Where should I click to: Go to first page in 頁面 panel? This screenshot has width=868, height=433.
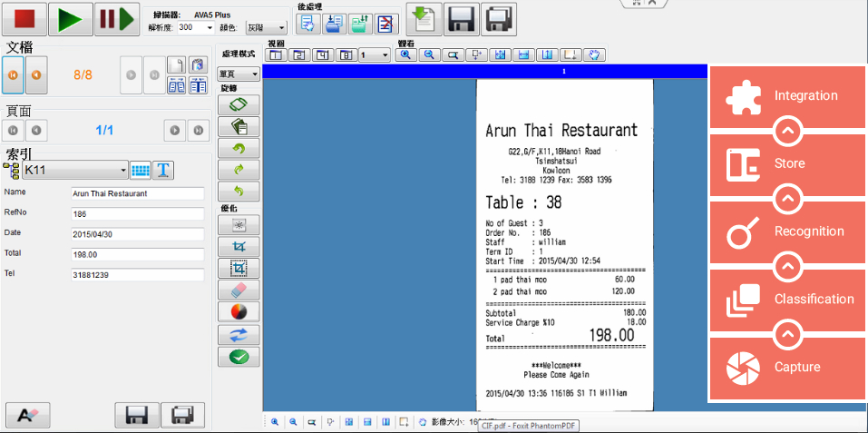(14, 130)
